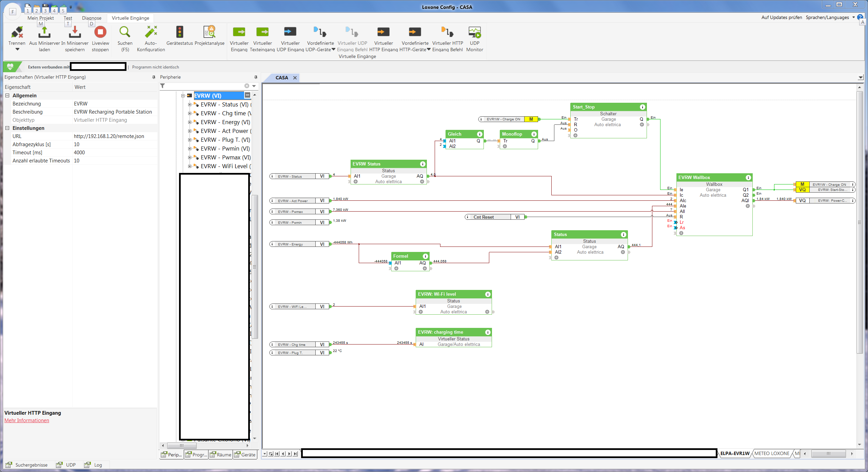The width and height of the screenshot is (868, 472).
Task: Open the Gerätestatus traffic light icon
Action: (180, 32)
